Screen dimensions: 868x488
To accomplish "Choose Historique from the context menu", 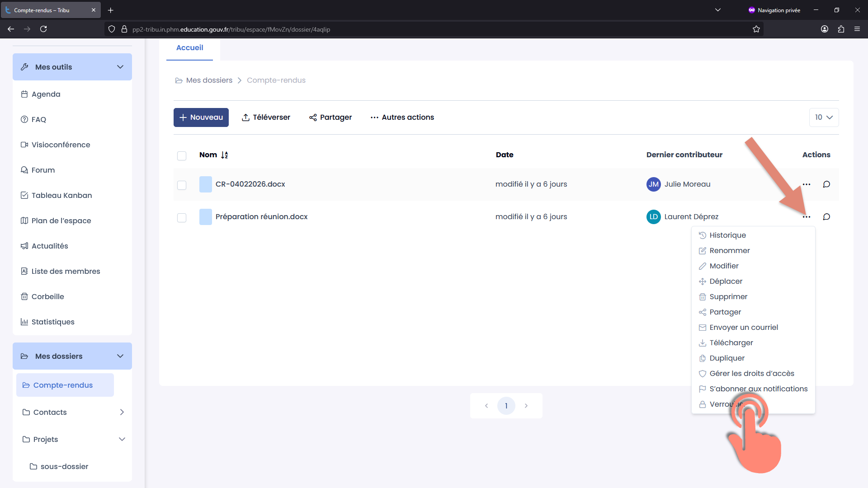I will [x=753, y=235].
